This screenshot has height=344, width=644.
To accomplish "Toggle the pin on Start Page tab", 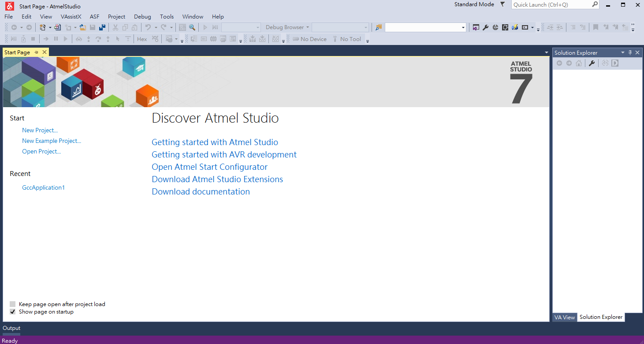I will [37, 52].
